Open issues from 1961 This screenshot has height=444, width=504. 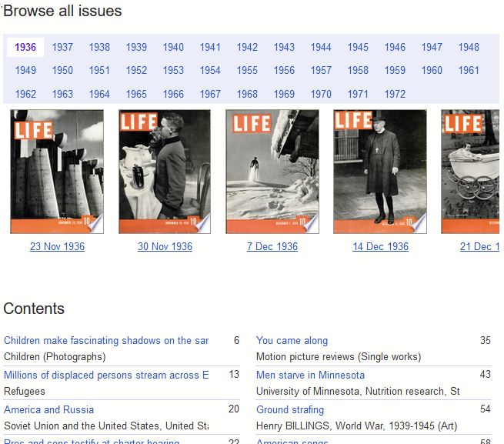coord(469,71)
